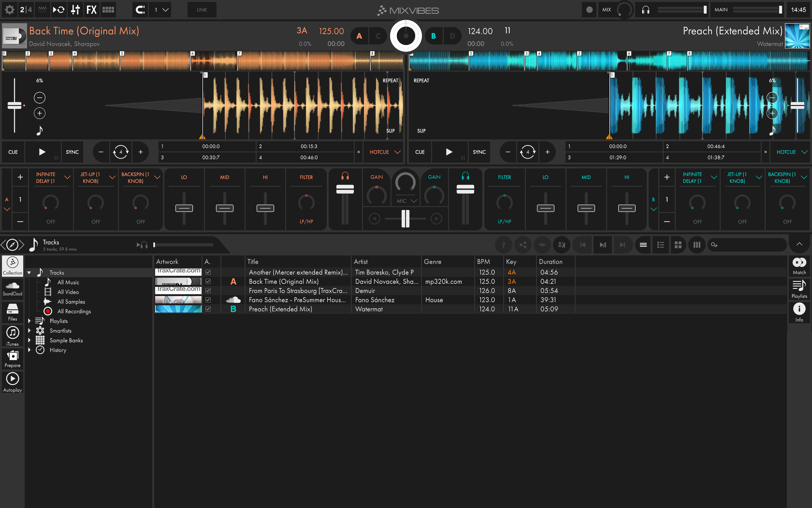This screenshot has width=812, height=508.
Task: Click the key lock note icon on deck A
Action: pyautogui.click(x=40, y=130)
